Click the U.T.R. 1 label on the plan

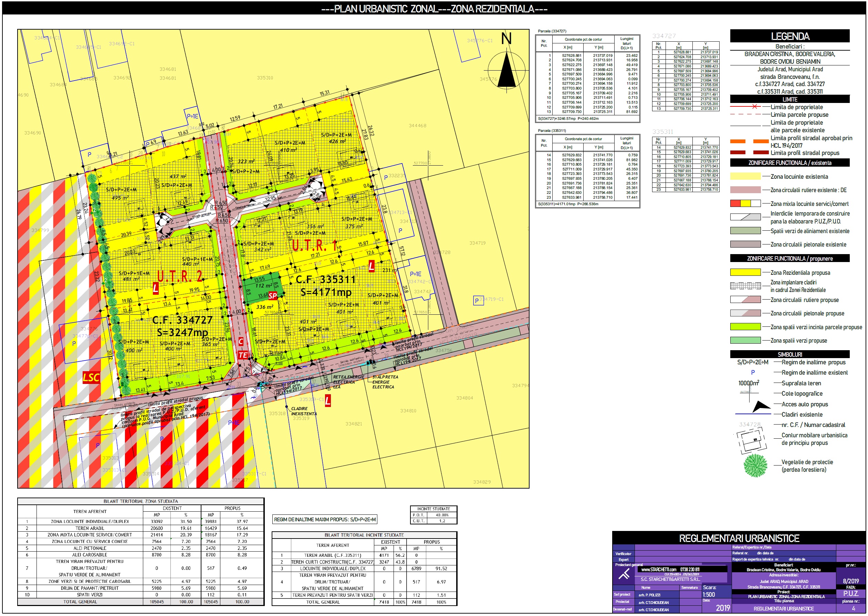click(315, 246)
